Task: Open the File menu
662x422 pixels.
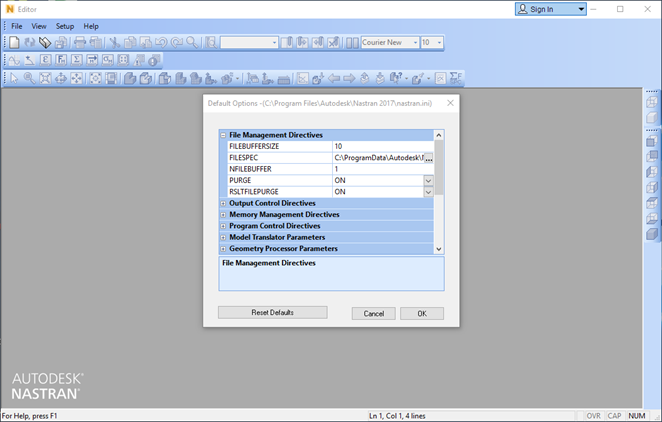Action: 17,26
